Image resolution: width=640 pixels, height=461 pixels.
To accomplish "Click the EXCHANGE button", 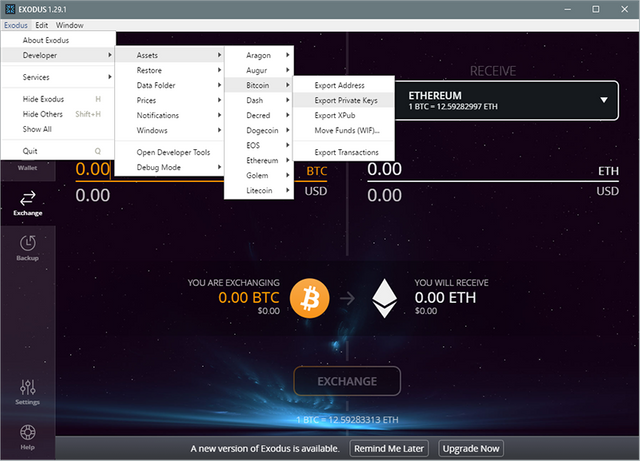I will tap(347, 381).
